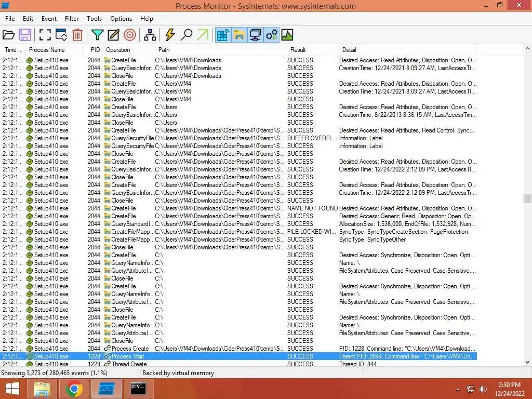Open the Help menu
Screen dimensions: 532x399
point(147,19)
